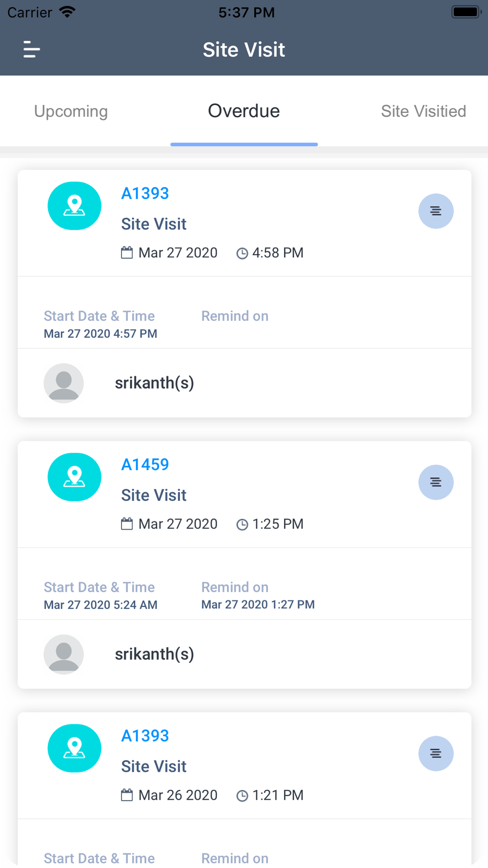Select Start Date Mar 27 2020 4:57 PM
This screenshot has width=488, height=868.
(x=101, y=333)
